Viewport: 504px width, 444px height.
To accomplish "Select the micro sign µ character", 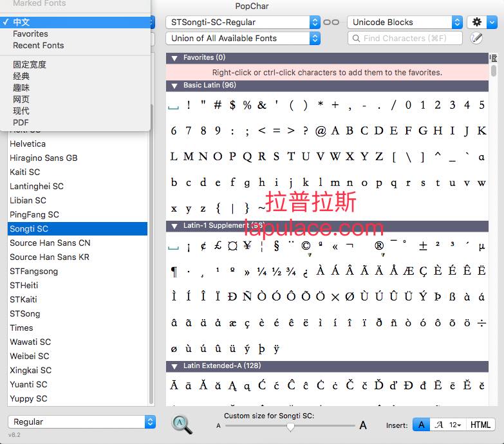I will point(481,246).
